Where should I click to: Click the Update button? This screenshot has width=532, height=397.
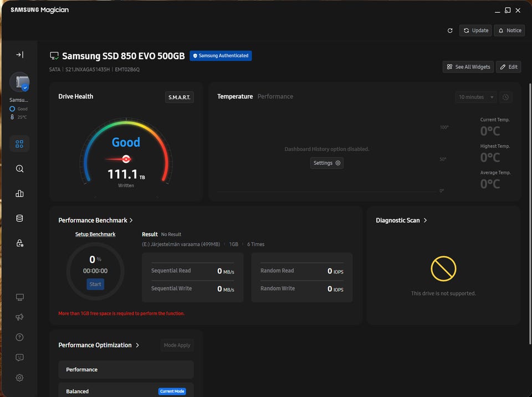click(475, 30)
